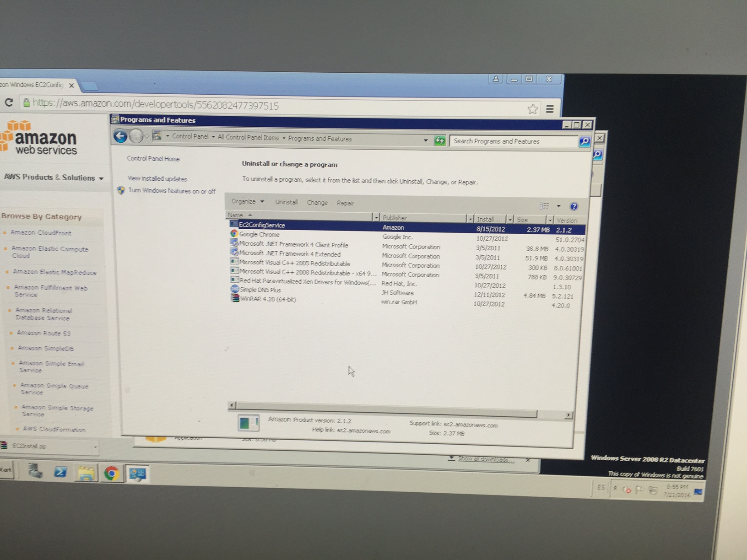Click the Google Chrome icon in program list
Screen dimensions: 747x560
[x=234, y=233]
